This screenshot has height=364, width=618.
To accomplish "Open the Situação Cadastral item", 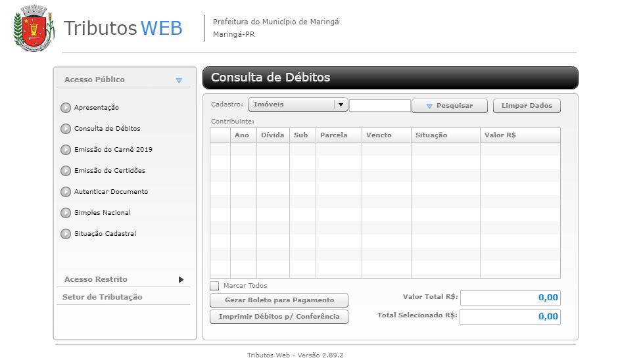I will pyautogui.click(x=105, y=234).
